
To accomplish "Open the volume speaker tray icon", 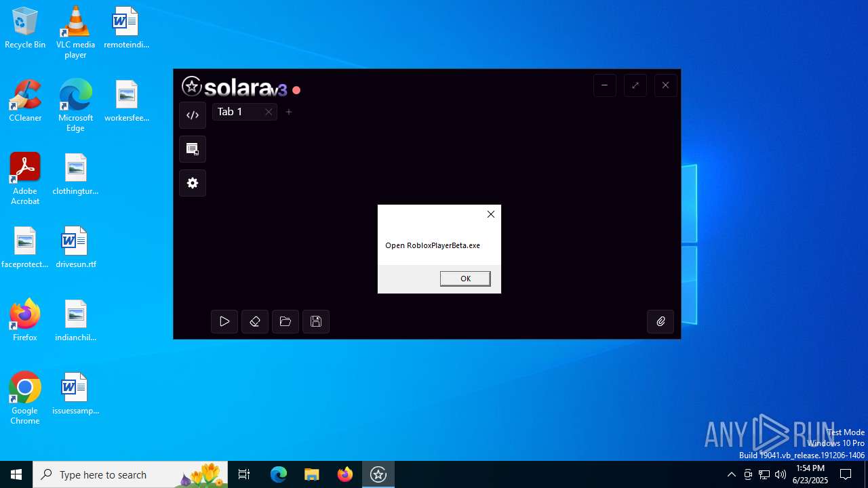I will [x=781, y=474].
